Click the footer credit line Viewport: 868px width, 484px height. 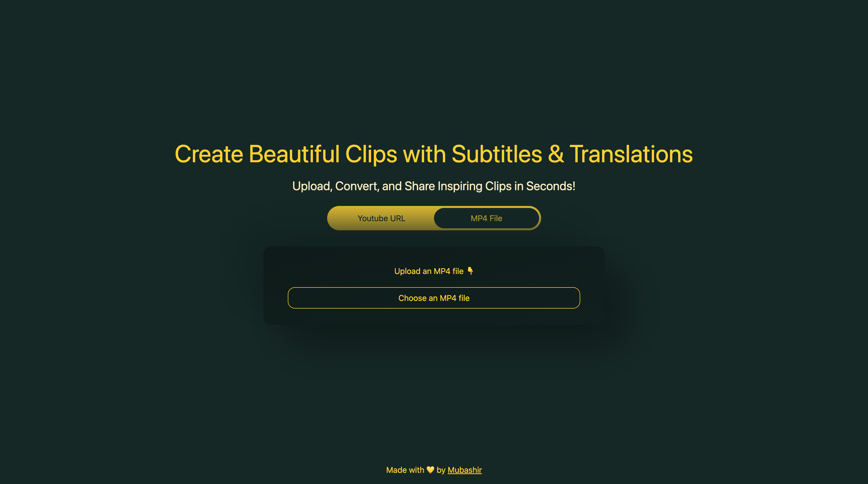coord(434,470)
